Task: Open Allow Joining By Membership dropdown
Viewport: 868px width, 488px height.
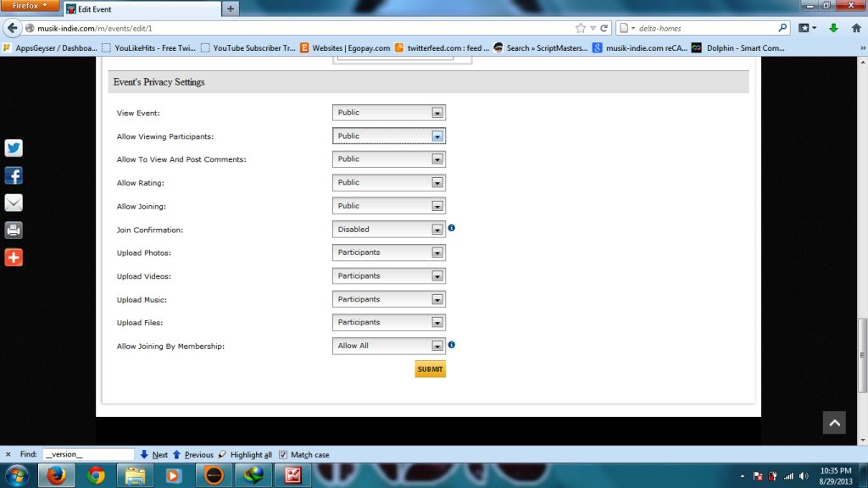Action: (x=389, y=346)
